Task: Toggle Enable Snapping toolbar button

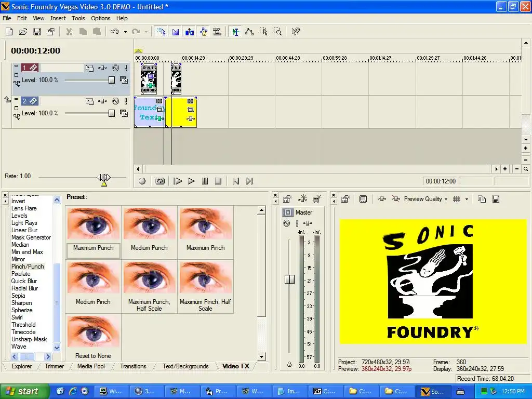Action: (161, 32)
